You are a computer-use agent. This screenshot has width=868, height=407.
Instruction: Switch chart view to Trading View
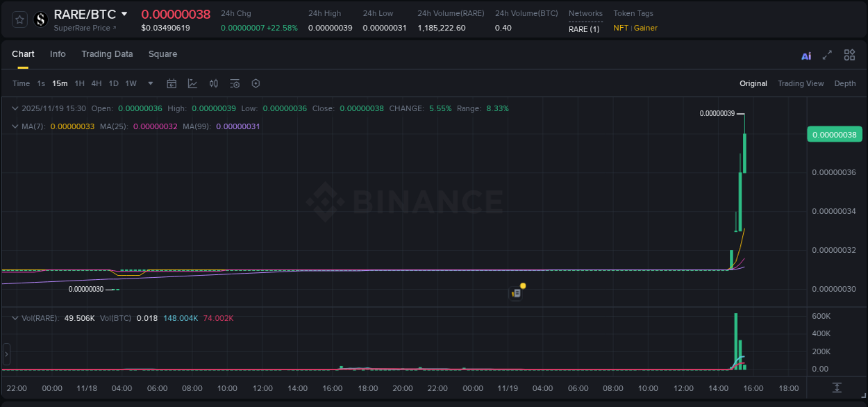pyautogui.click(x=801, y=83)
